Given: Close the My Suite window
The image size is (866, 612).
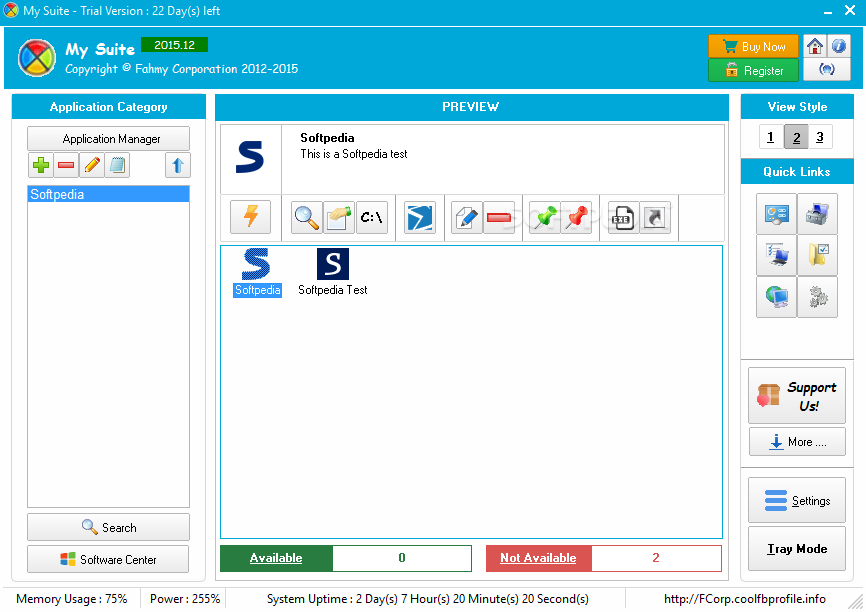Looking at the screenshot, I should (851, 10).
